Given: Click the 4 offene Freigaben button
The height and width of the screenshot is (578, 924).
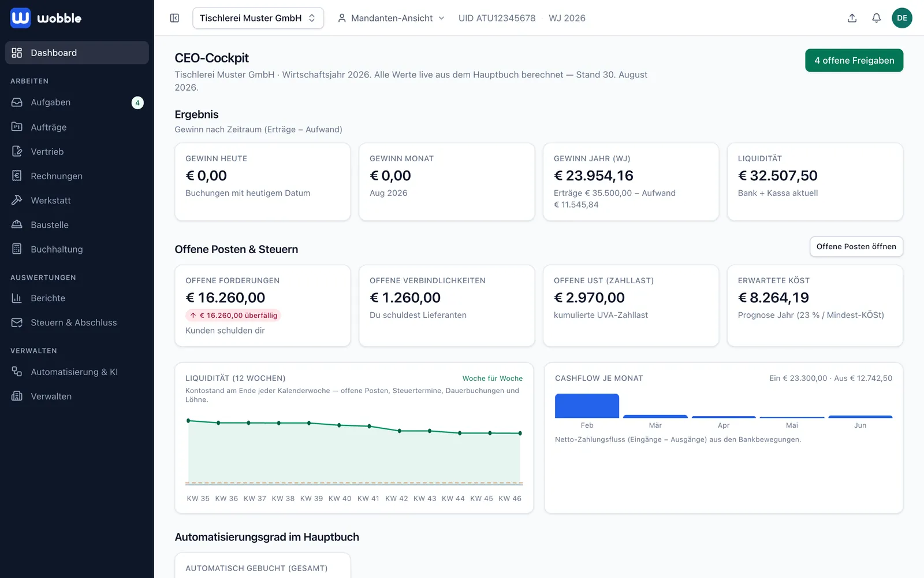Looking at the screenshot, I should coord(854,61).
